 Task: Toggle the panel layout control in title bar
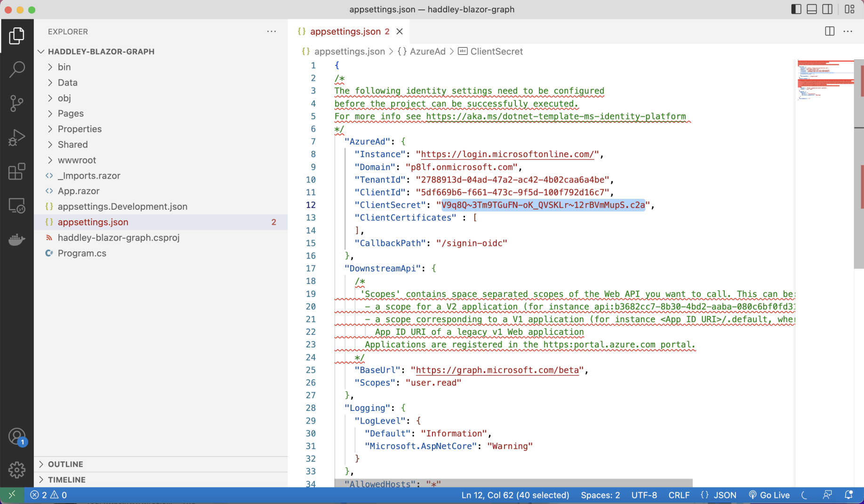[811, 9]
